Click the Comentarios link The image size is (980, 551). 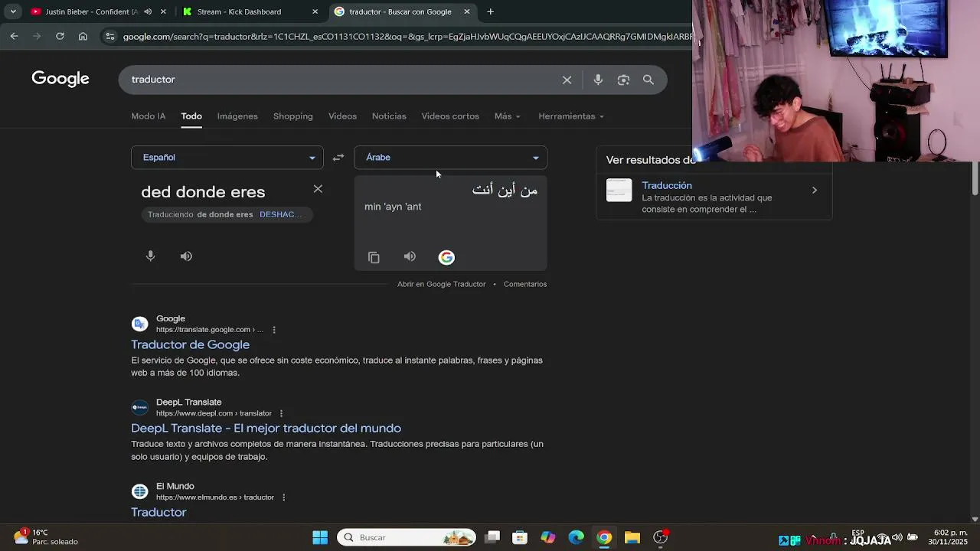[525, 284]
